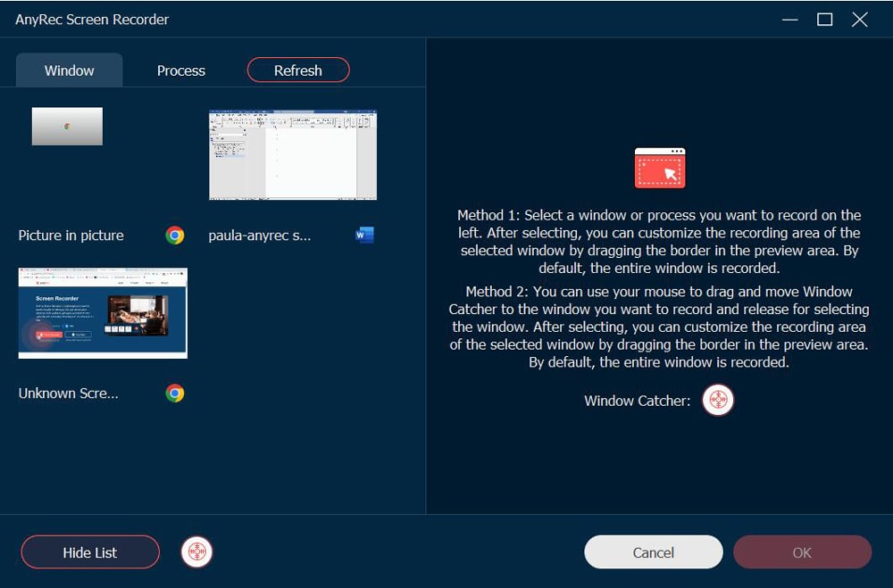Close the AnyRec Screen Recorder window
Screen dimensions: 893x588
(x=859, y=20)
